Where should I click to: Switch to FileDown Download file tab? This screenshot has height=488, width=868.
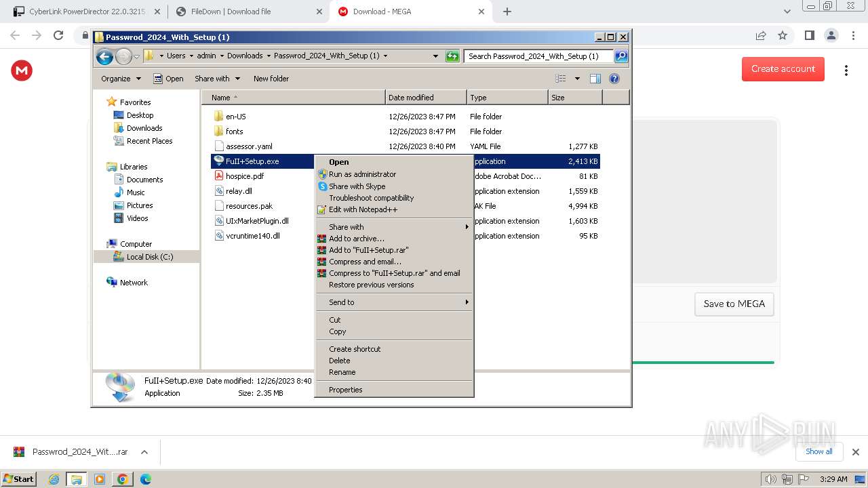pos(248,12)
